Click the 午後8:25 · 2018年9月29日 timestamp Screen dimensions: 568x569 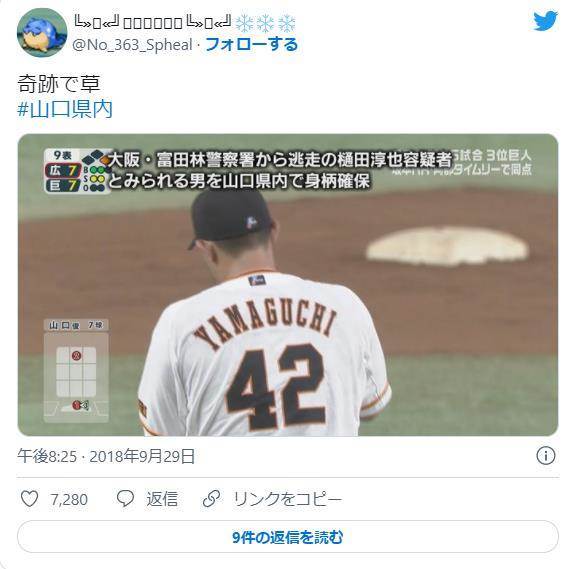106,456
